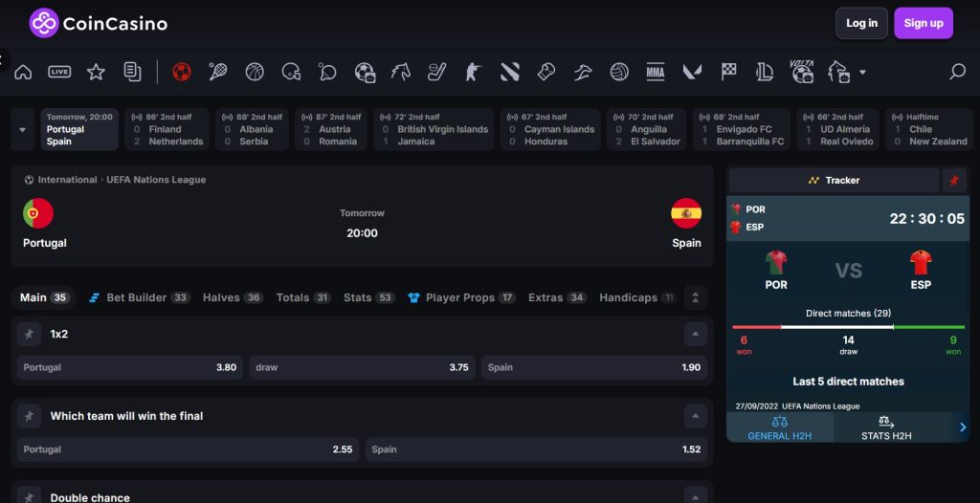
Task: Open dropdown left of the Portugal Spain card
Action: pos(23,129)
